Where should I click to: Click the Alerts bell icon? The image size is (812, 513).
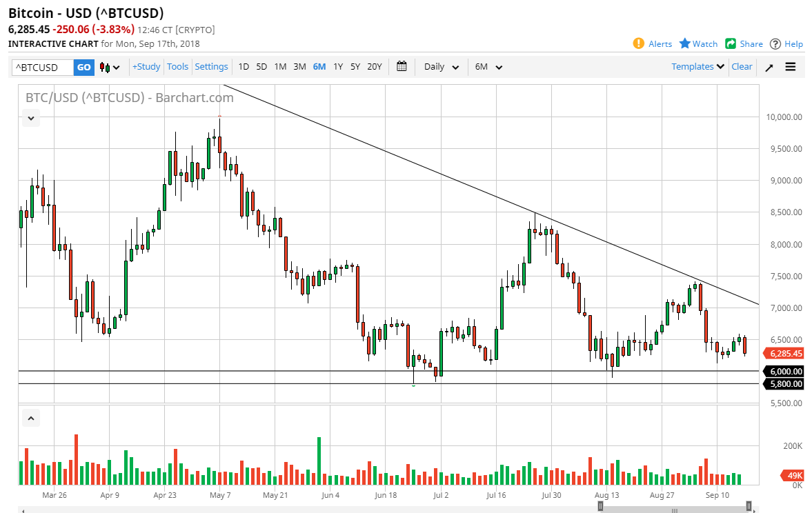637,43
